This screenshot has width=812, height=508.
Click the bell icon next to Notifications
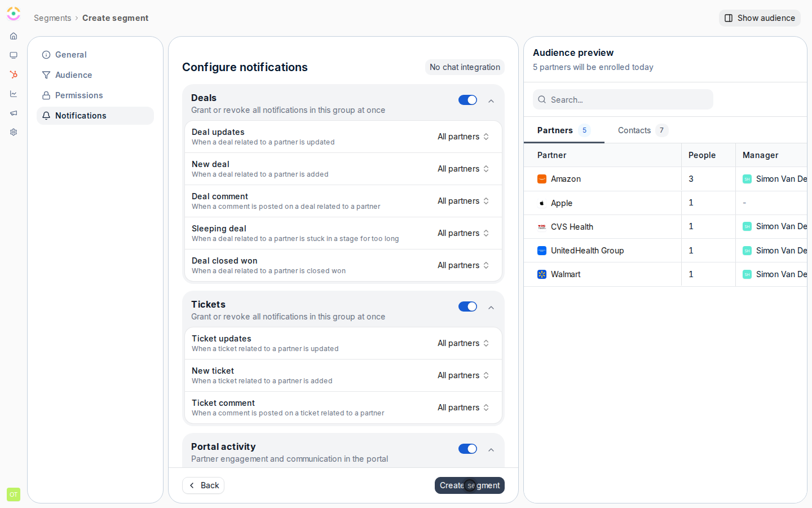point(46,116)
